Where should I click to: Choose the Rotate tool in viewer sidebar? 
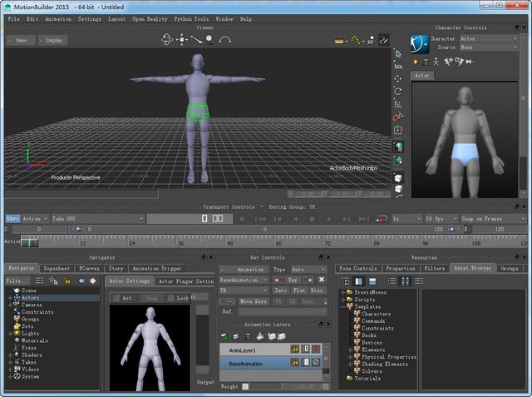[398, 91]
